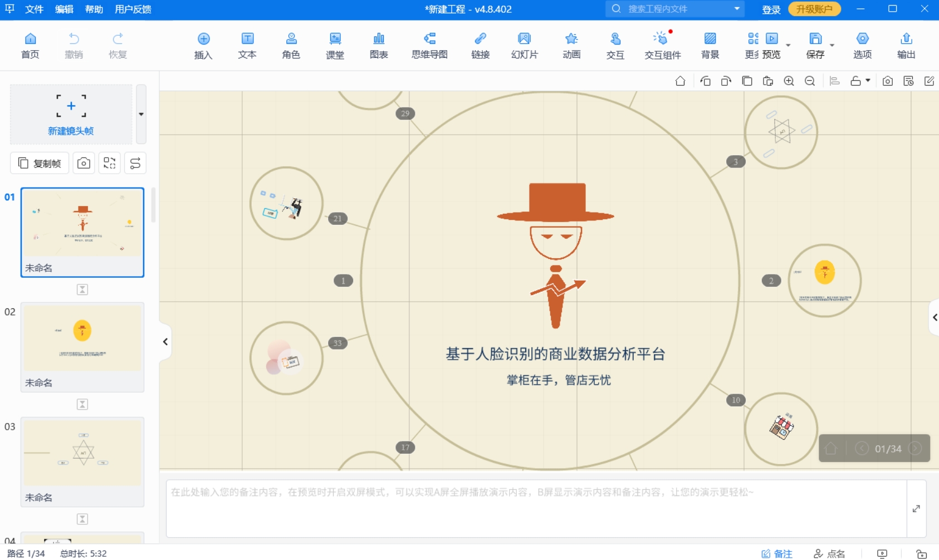
Task: Click the rotate counterclockwise canvas icon
Action: pyautogui.click(x=705, y=81)
